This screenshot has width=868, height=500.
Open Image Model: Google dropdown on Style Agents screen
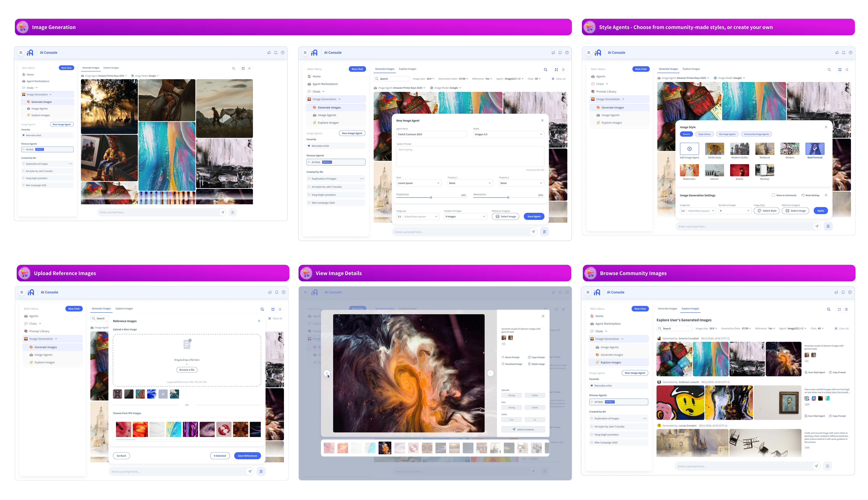pos(729,78)
